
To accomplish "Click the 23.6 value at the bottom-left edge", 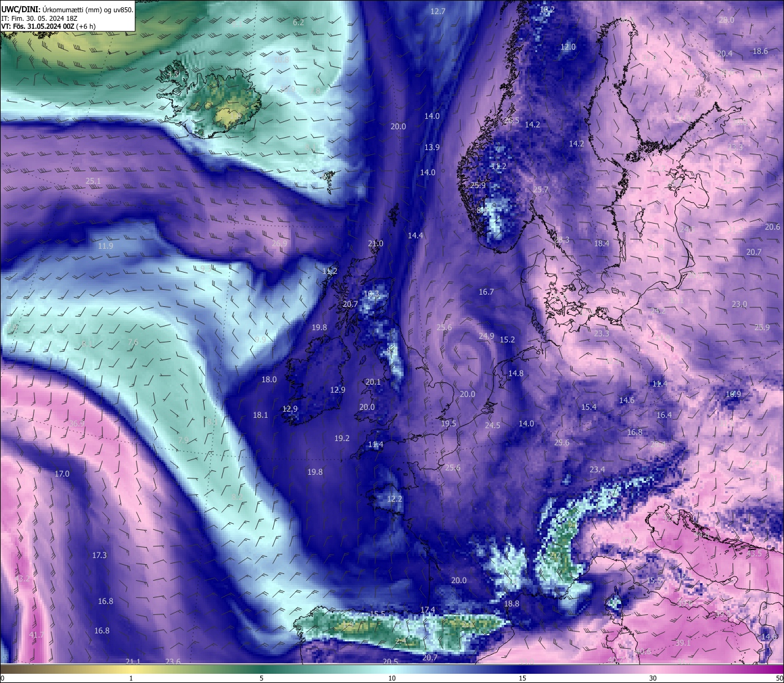I will pyautogui.click(x=173, y=662).
